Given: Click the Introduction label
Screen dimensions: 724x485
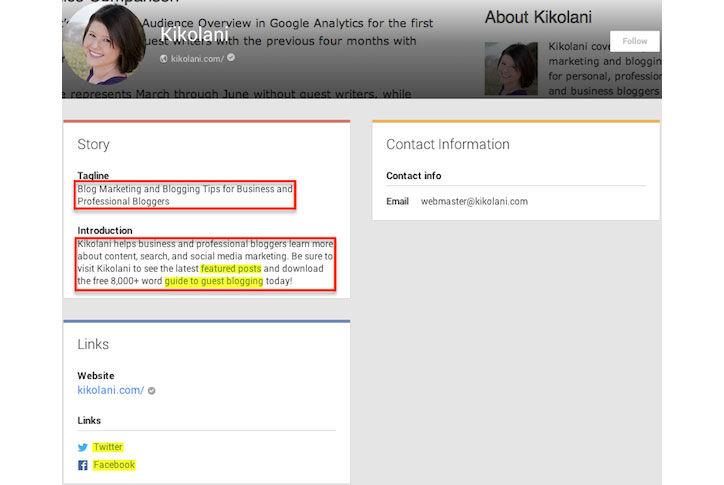Looking at the screenshot, I should pos(105,230).
